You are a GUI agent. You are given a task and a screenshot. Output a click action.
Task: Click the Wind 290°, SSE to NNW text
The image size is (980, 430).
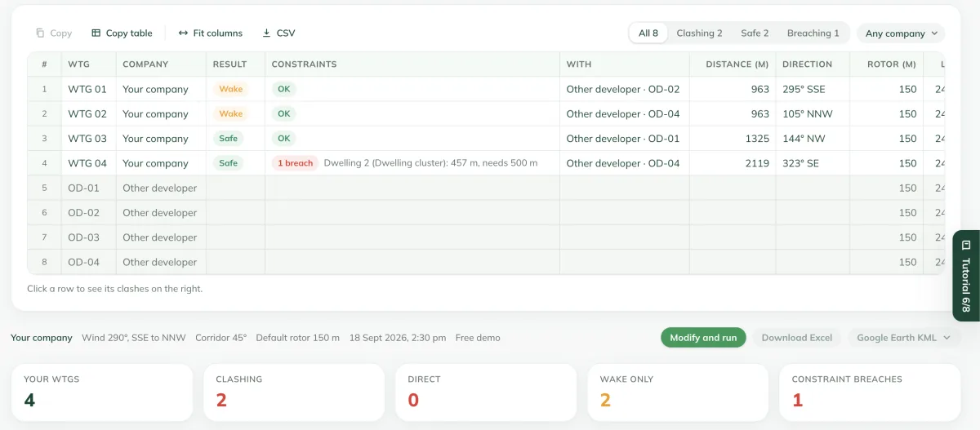coord(134,338)
